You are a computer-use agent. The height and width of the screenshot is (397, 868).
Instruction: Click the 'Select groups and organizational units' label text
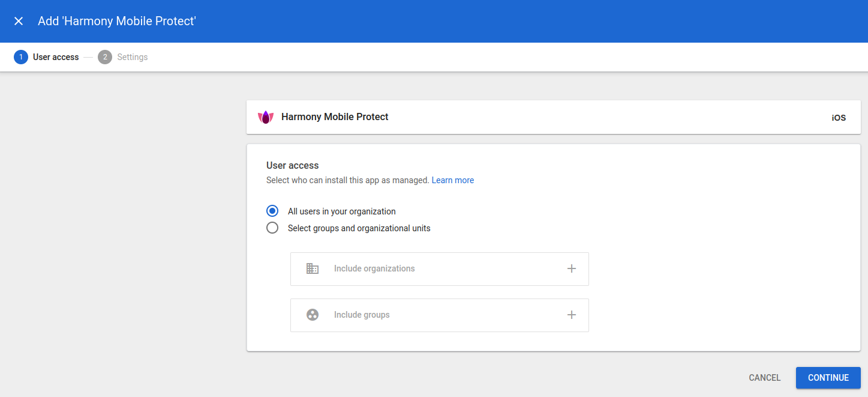(359, 228)
